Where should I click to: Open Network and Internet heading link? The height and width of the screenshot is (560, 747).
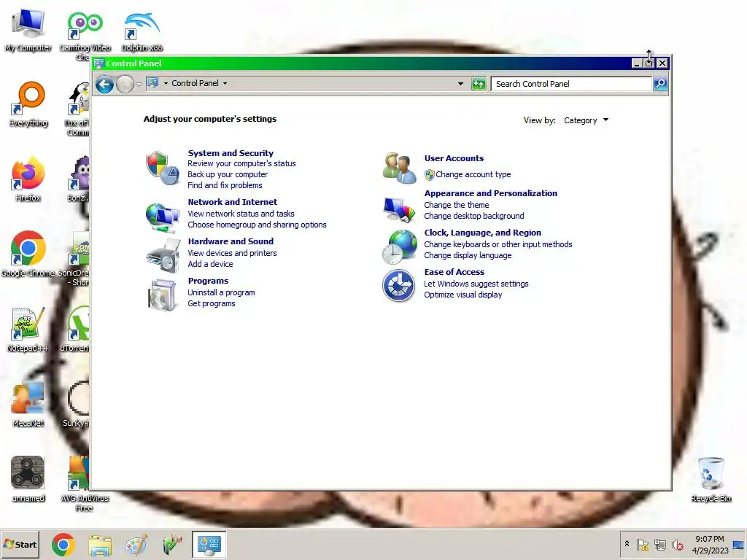(233, 202)
